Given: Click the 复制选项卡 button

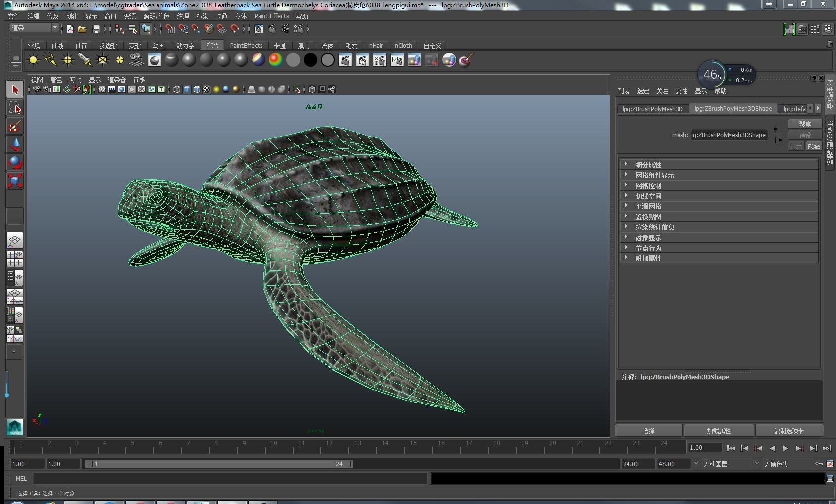Looking at the screenshot, I should [x=789, y=431].
